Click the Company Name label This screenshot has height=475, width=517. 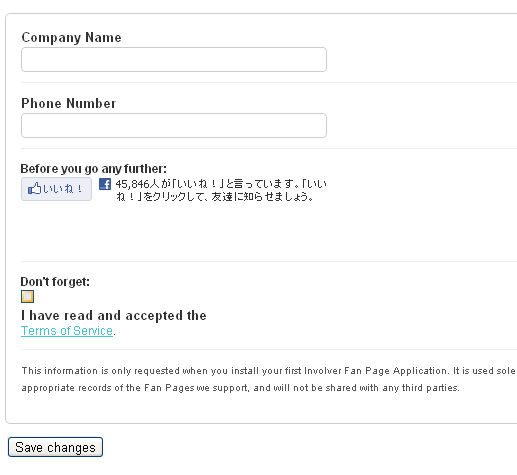pos(71,37)
